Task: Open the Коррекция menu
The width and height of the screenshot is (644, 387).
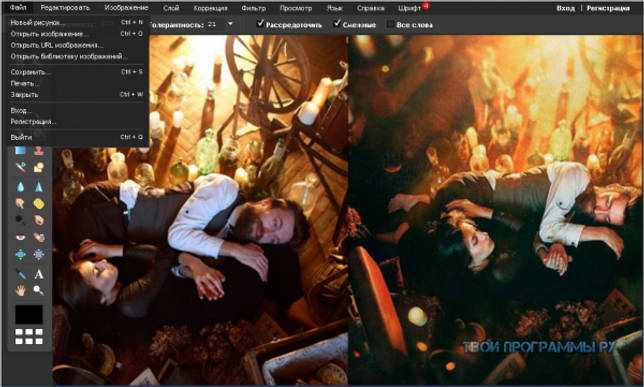Action: tap(210, 8)
